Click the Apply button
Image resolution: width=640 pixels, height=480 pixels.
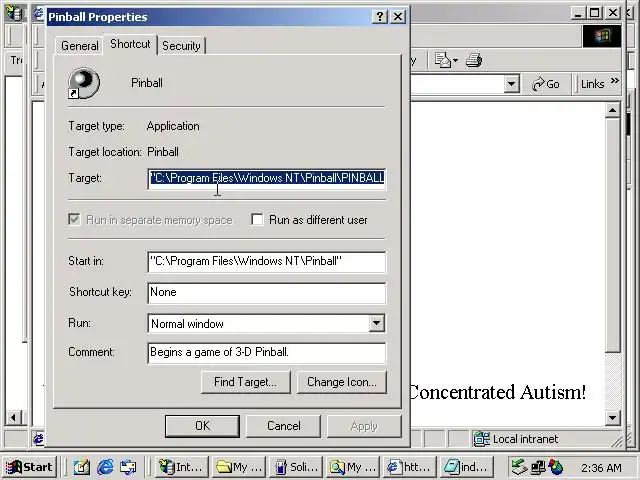[x=364, y=426]
